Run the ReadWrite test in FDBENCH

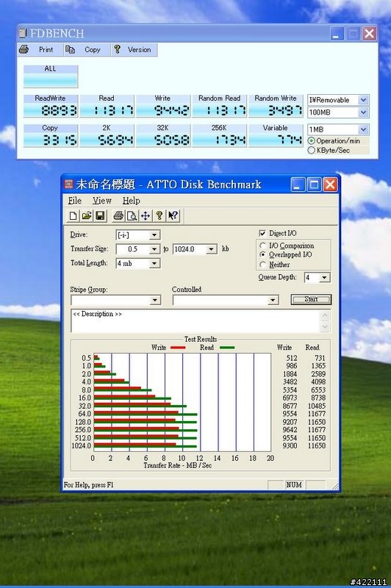pyautogui.click(x=51, y=106)
